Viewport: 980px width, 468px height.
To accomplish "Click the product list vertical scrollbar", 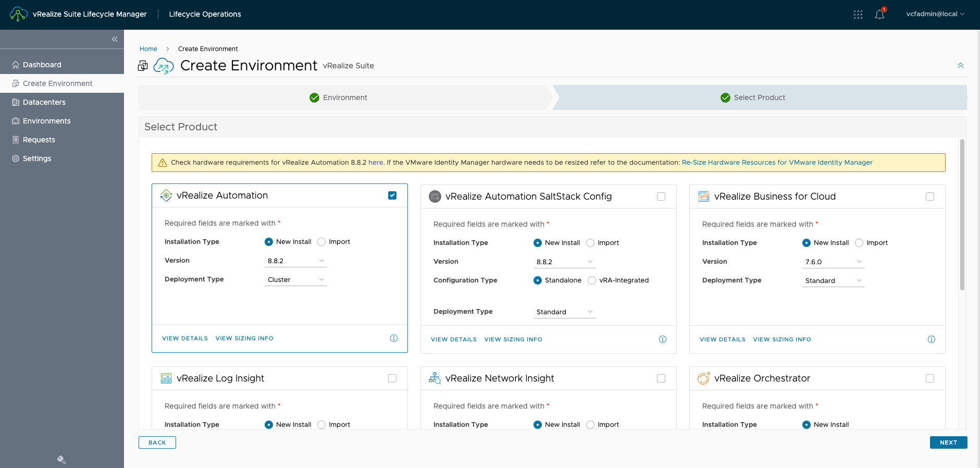I will pyautogui.click(x=962, y=215).
